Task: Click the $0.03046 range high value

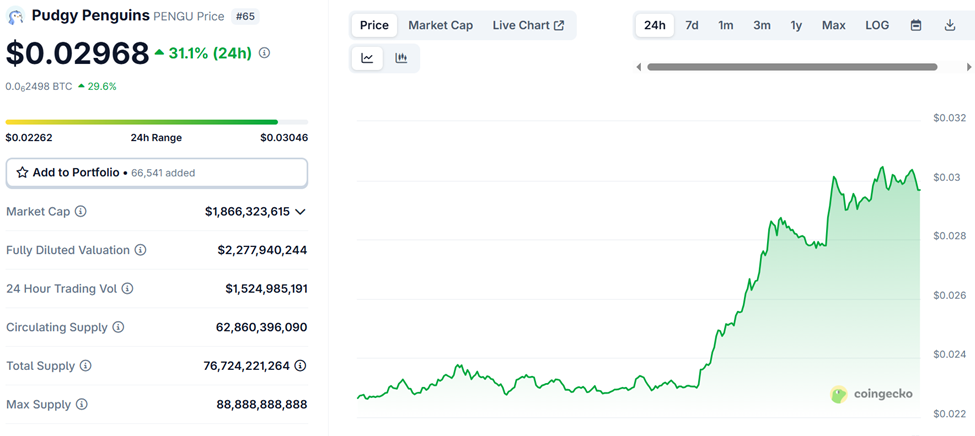Action: pos(284,137)
